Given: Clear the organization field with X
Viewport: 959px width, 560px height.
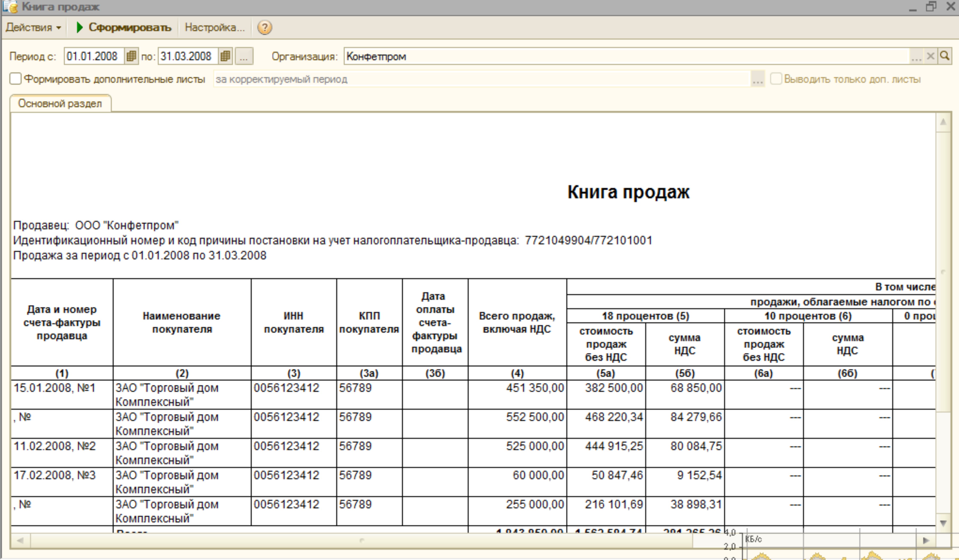Looking at the screenshot, I should click(931, 56).
